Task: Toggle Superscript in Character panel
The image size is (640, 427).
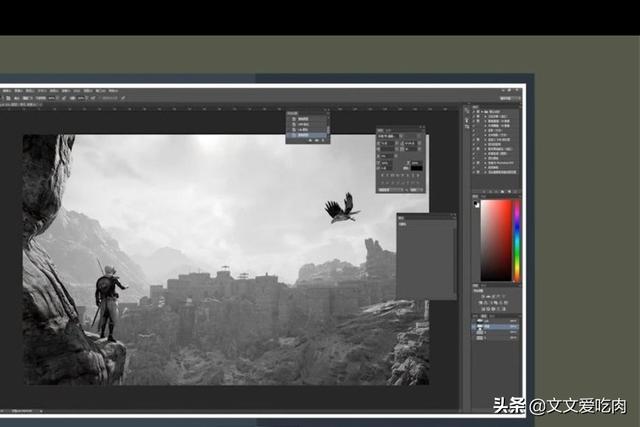Action: pos(402,175)
